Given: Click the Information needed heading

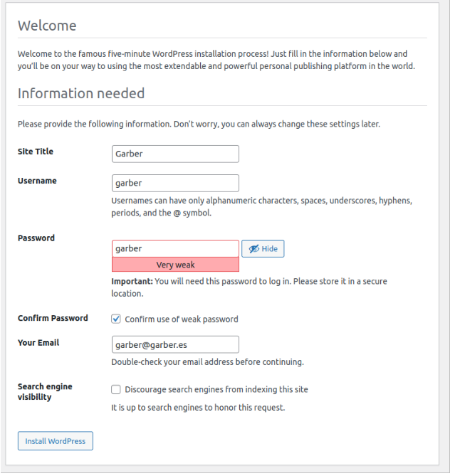Looking at the screenshot, I should pyautogui.click(x=81, y=93).
